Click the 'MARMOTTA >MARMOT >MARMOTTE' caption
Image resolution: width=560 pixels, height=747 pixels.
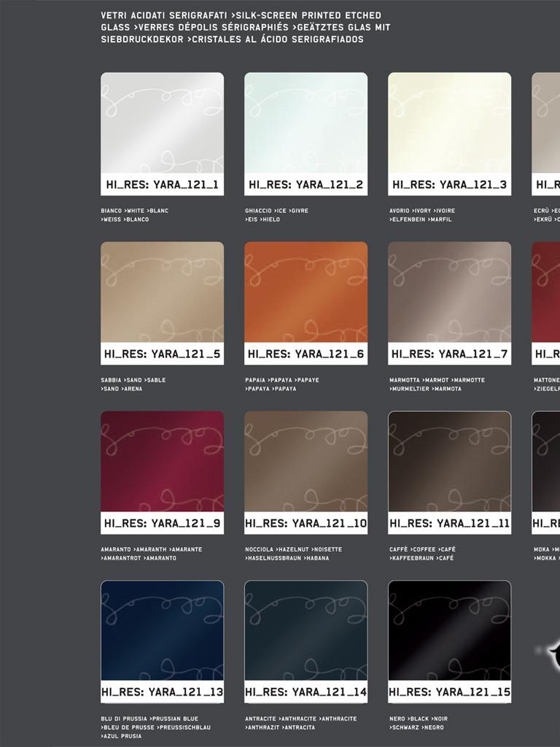coord(437,380)
